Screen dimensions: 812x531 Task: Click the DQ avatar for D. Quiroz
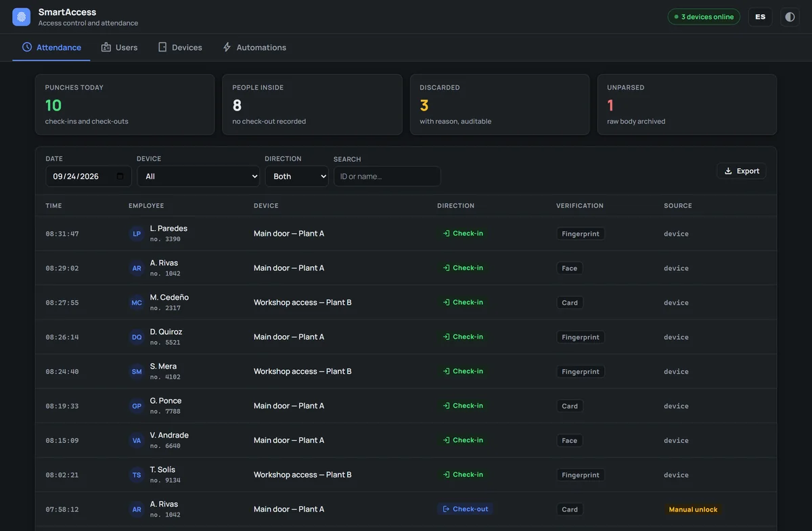click(137, 337)
